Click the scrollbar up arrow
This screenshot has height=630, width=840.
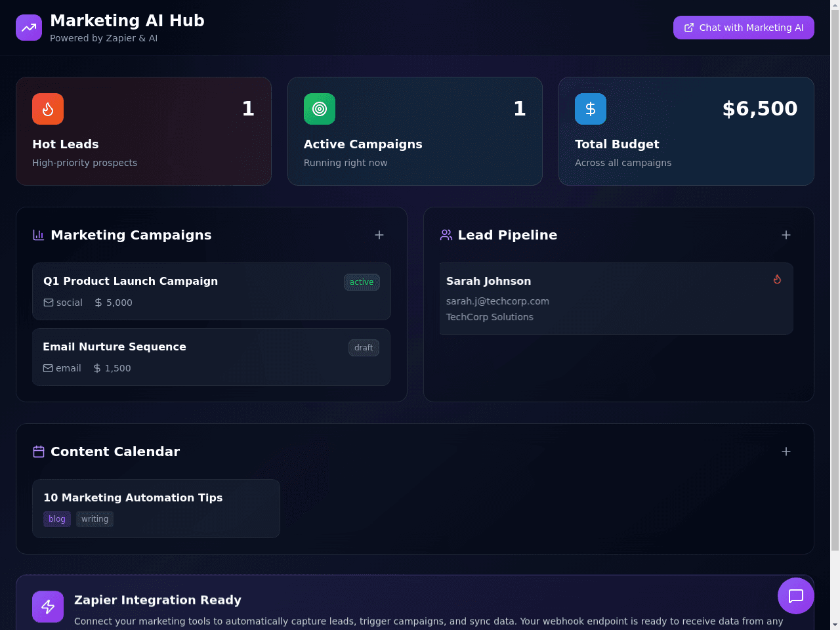point(835,4)
